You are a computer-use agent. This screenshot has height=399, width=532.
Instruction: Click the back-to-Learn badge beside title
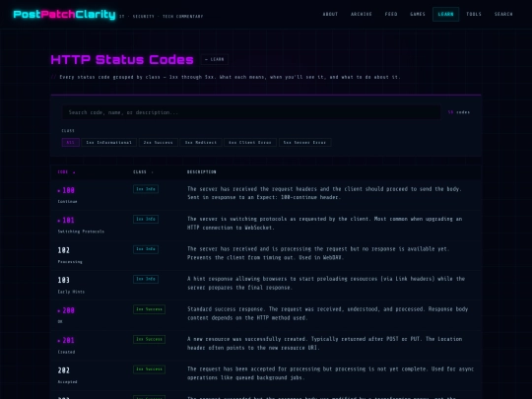click(x=215, y=59)
